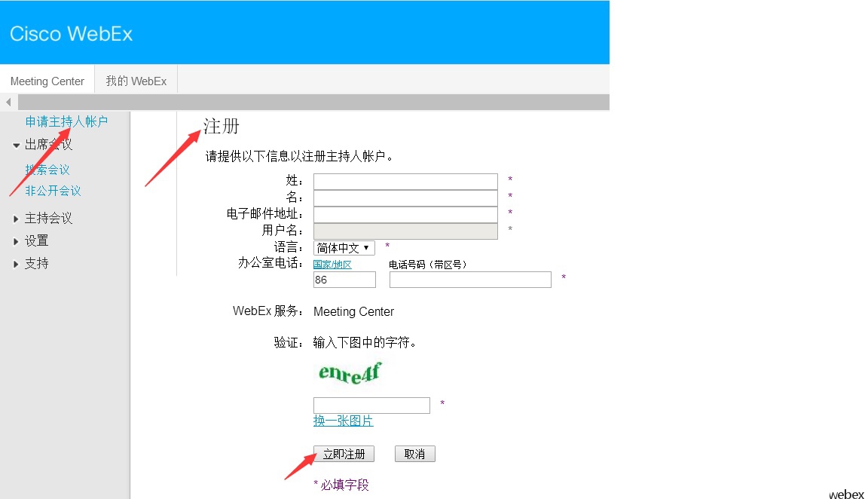The height and width of the screenshot is (499, 868).
Task: Open the Meeting Center tab
Action: click(x=47, y=81)
